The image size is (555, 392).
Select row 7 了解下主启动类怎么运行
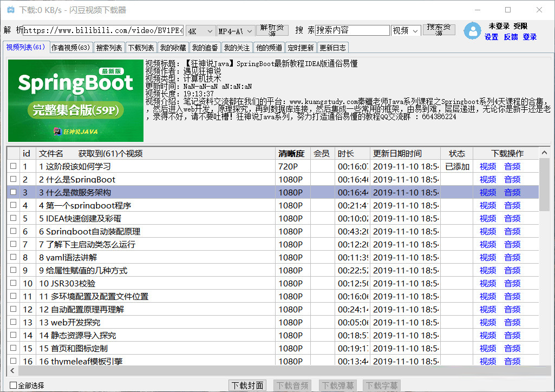pyautogui.click(x=272, y=244)
